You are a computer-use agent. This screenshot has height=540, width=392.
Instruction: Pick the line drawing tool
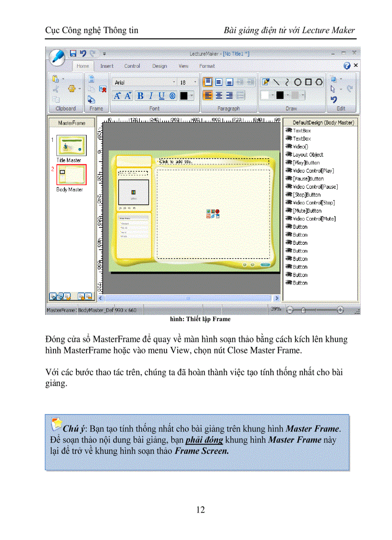[x=277, y=82]
